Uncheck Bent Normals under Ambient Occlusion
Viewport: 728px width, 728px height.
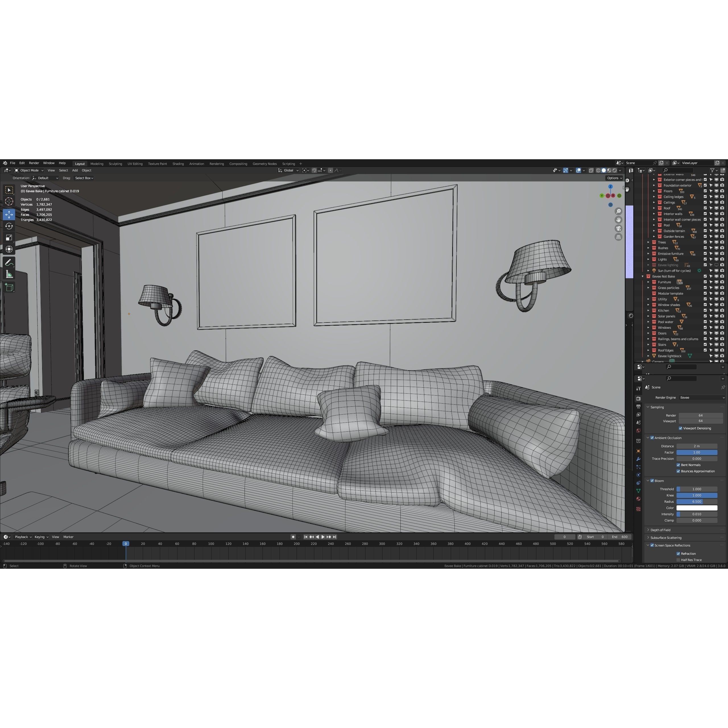pyautogui.click(x=678, y=465)
